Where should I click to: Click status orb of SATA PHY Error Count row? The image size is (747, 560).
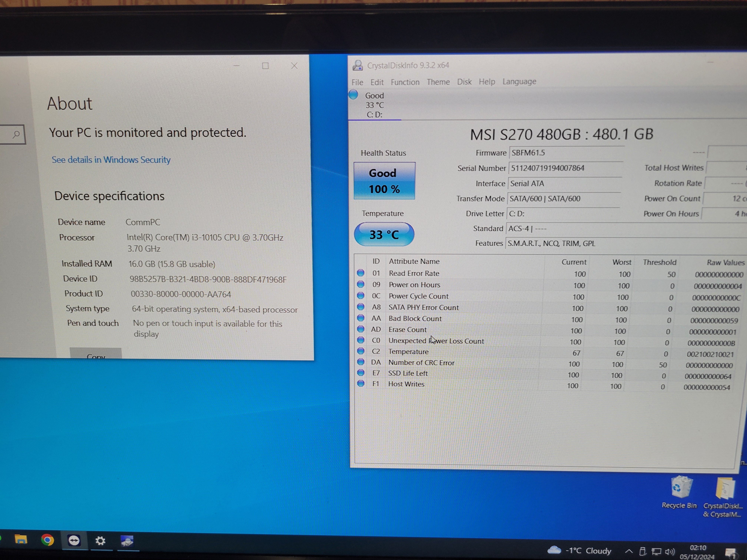(360, 307)
